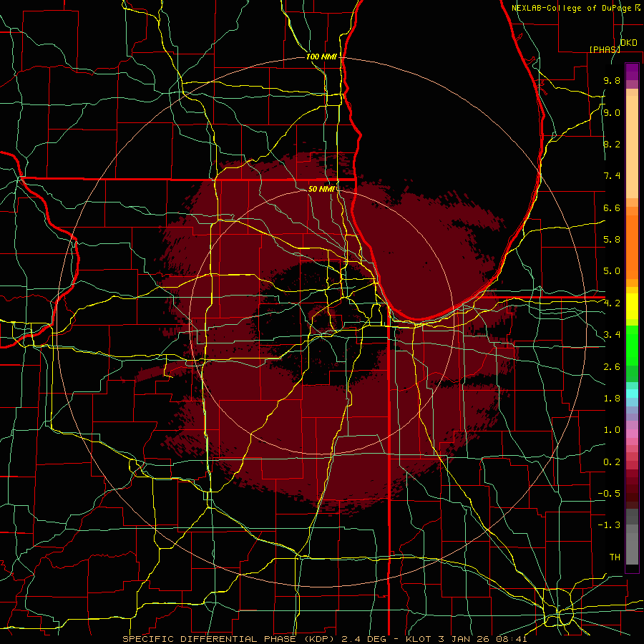644x644 pixels.
Task: Pick the yellow segment of the color bar
Action: tap(632, 306)
